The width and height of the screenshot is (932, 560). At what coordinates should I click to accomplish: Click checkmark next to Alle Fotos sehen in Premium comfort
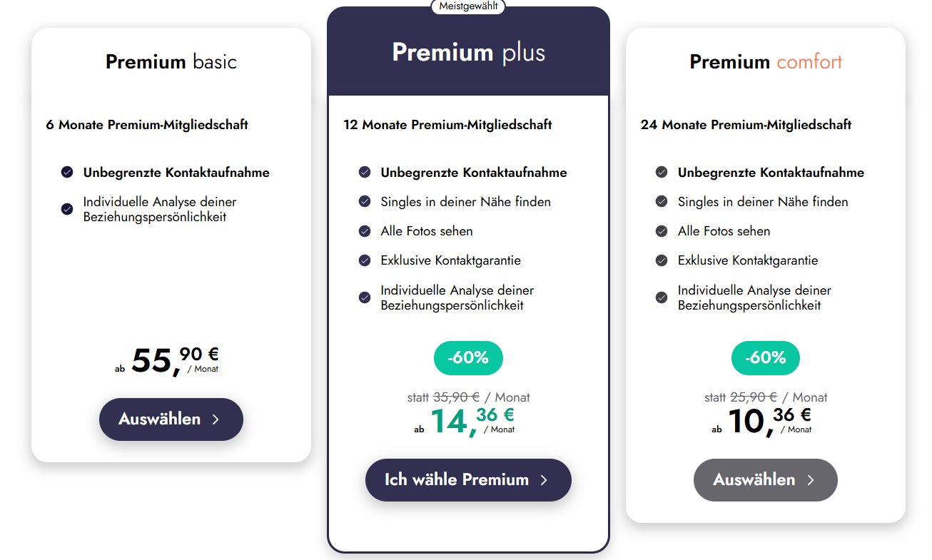[662, 231]
